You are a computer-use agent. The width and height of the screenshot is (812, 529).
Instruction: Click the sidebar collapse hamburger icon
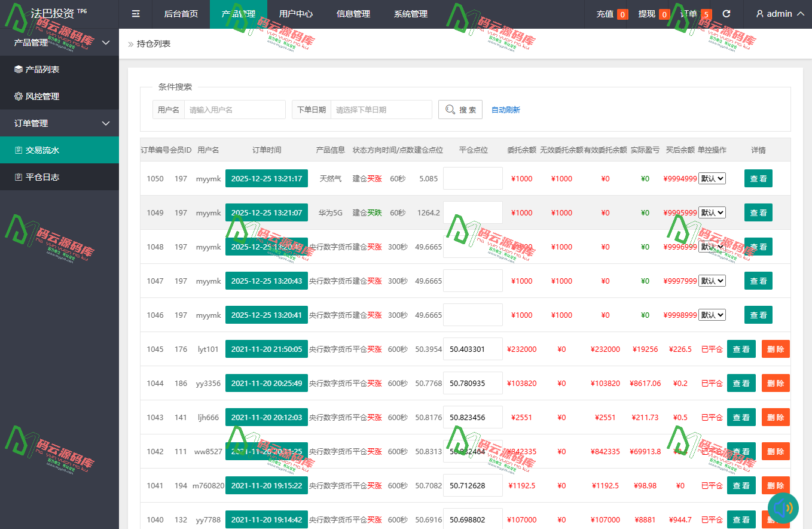pyautogui.click(x=136, y=14)
